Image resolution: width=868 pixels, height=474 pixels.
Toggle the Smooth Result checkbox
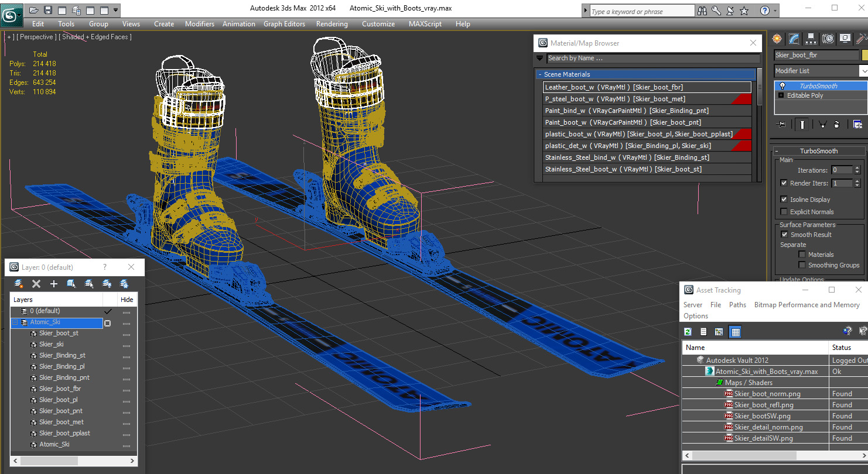pos(784,235)
